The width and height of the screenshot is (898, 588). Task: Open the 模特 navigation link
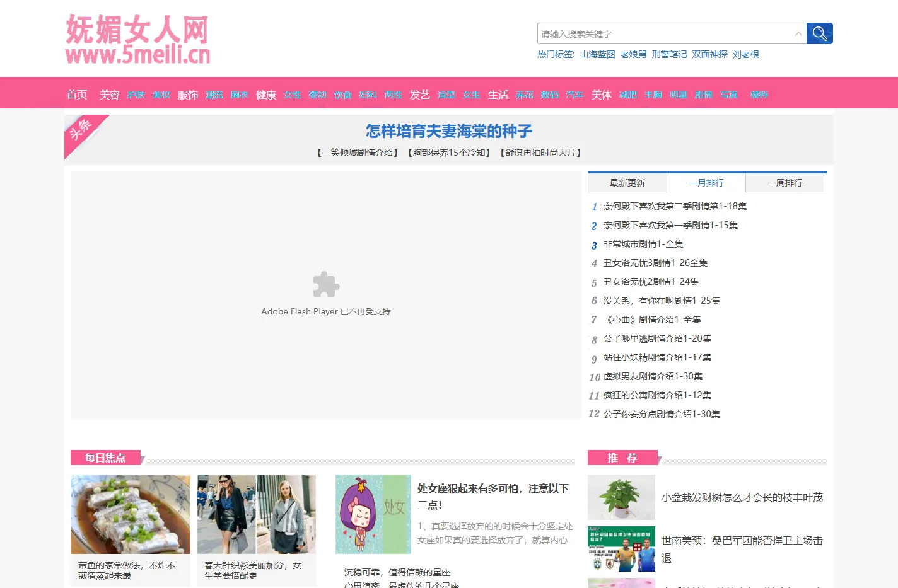(759, 95)
